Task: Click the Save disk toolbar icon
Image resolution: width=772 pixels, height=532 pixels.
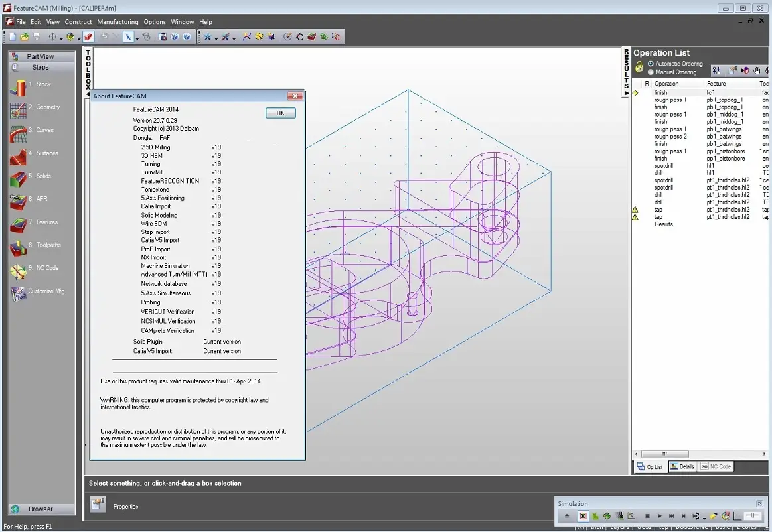Action: 35,37
